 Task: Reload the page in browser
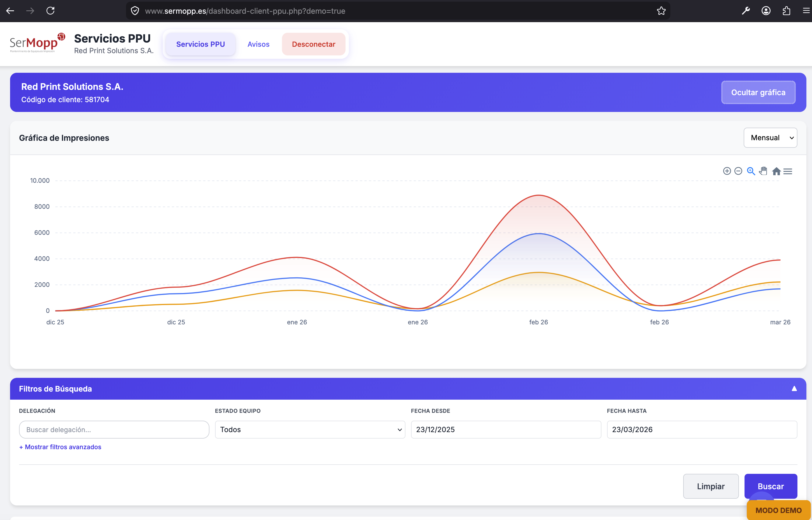[51, 11]
